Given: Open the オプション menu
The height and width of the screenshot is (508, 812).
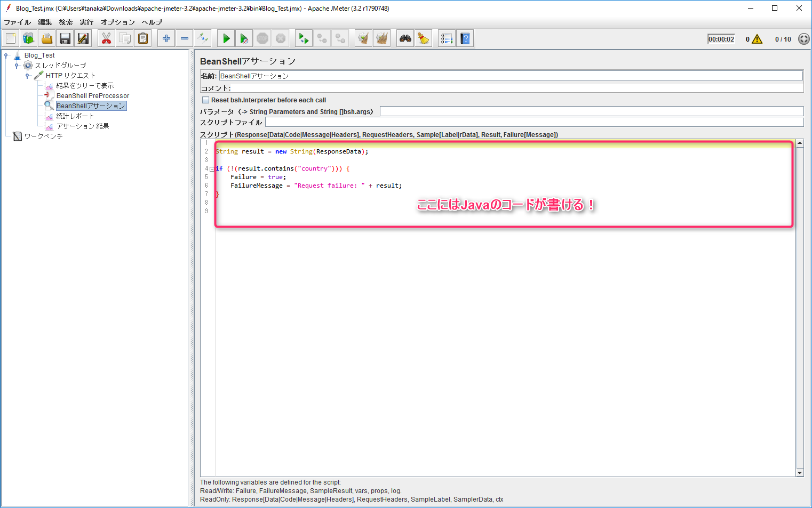Looking at the screenshot, I should [x=117, y=22].
